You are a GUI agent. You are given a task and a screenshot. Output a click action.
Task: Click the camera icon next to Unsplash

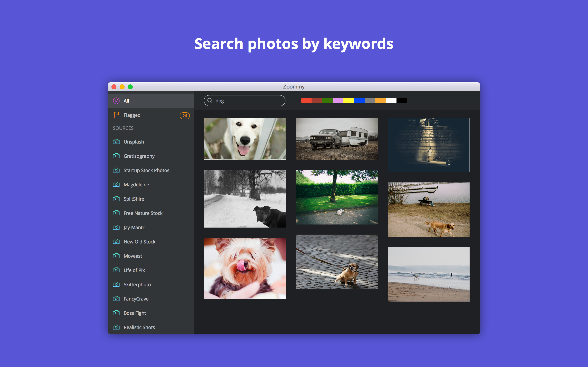point(116,141)
